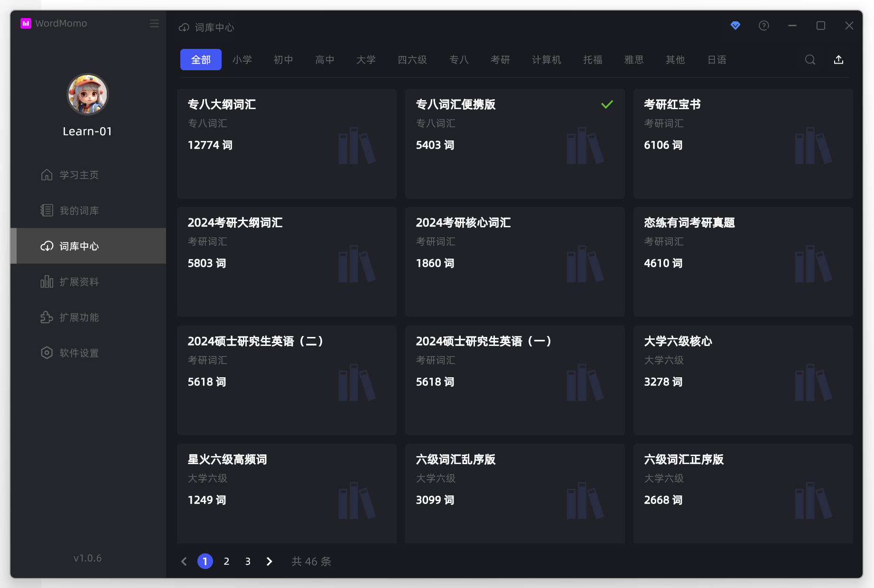Switch to the 考研 category tab
Image resolution: width=874 pixels, height=588 pixels.
[500, 60]
